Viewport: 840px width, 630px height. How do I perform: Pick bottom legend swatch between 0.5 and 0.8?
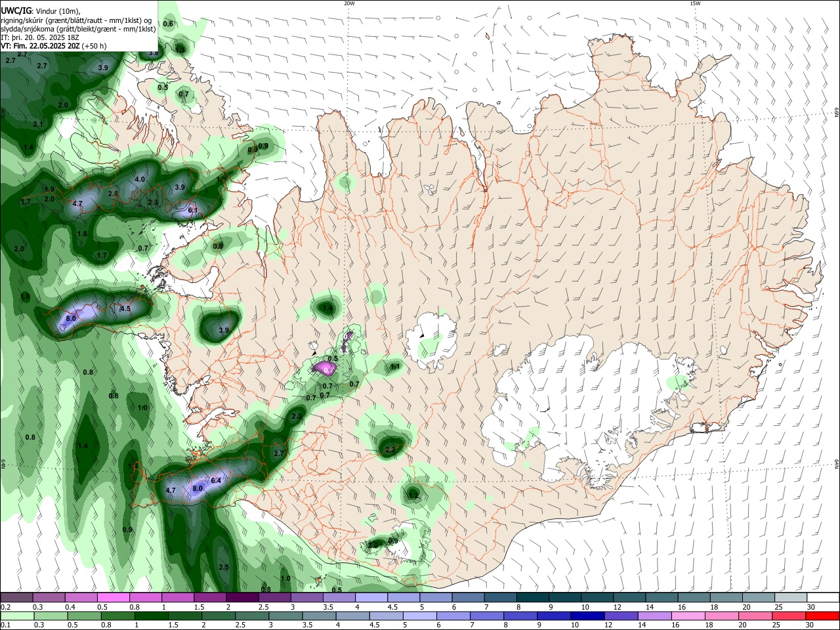[84, 616]
